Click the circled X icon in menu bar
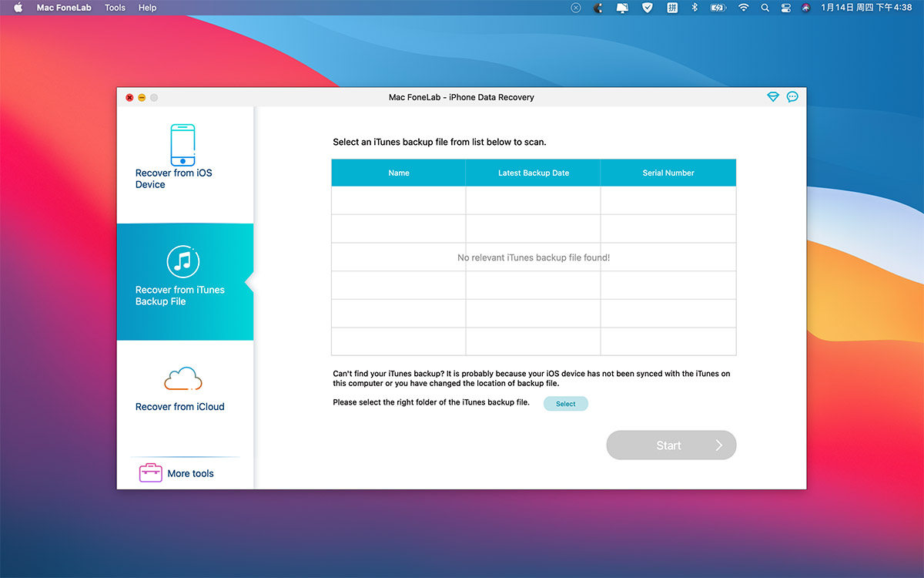This screenshot has height=578, width=924. [576, 8]
